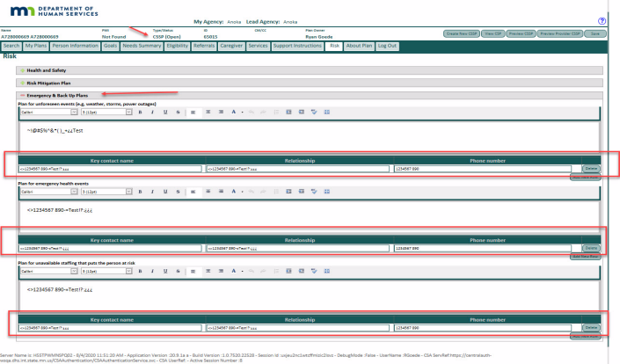Screen dimensions: 620x364
Task: Click the Preview CSSP button
Action: point(521,34)
